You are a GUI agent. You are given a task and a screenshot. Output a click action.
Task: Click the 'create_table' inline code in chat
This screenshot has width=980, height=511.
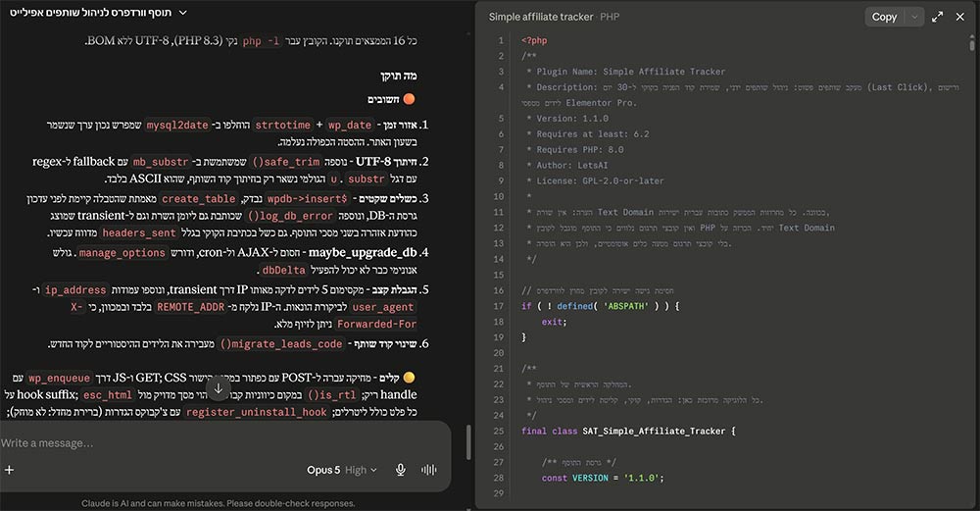click(199, 199)
